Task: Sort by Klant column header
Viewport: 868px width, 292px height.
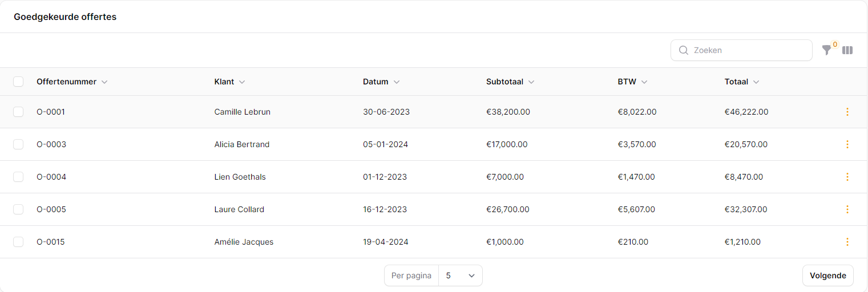Action: [x=224, y=82]
